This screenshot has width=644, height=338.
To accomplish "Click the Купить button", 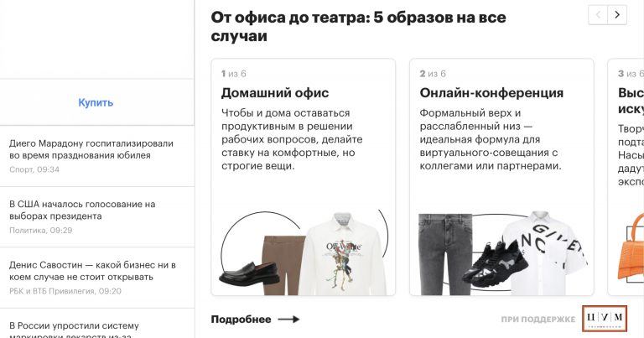I will click(x=96, y=102).
